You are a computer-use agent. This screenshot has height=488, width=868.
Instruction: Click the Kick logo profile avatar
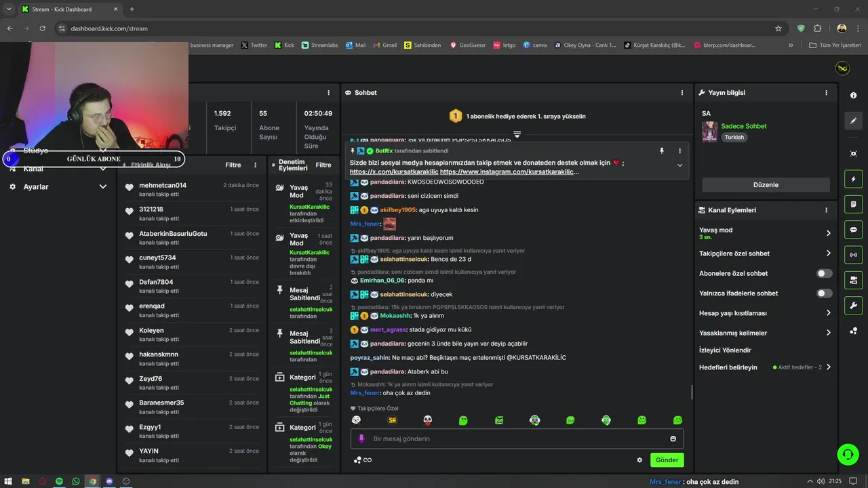(x=842, y=68)
